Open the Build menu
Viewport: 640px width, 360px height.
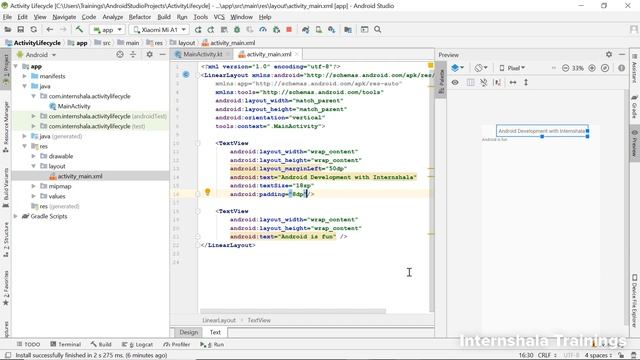pyautogui.click(x=164, y=17)
